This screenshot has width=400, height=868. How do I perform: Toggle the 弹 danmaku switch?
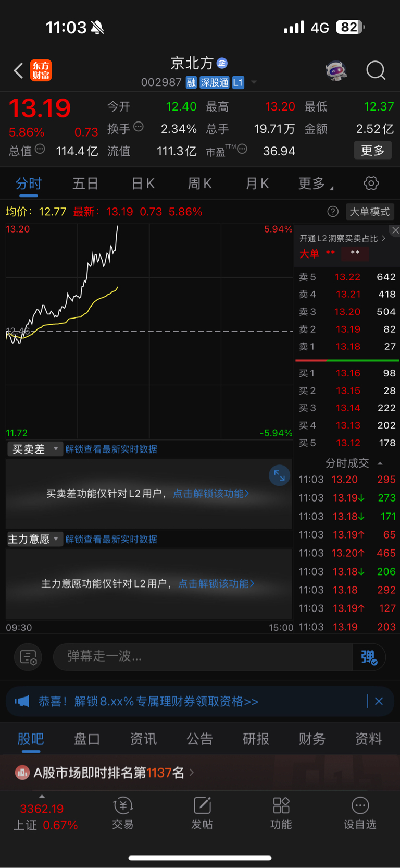point(369,657)
